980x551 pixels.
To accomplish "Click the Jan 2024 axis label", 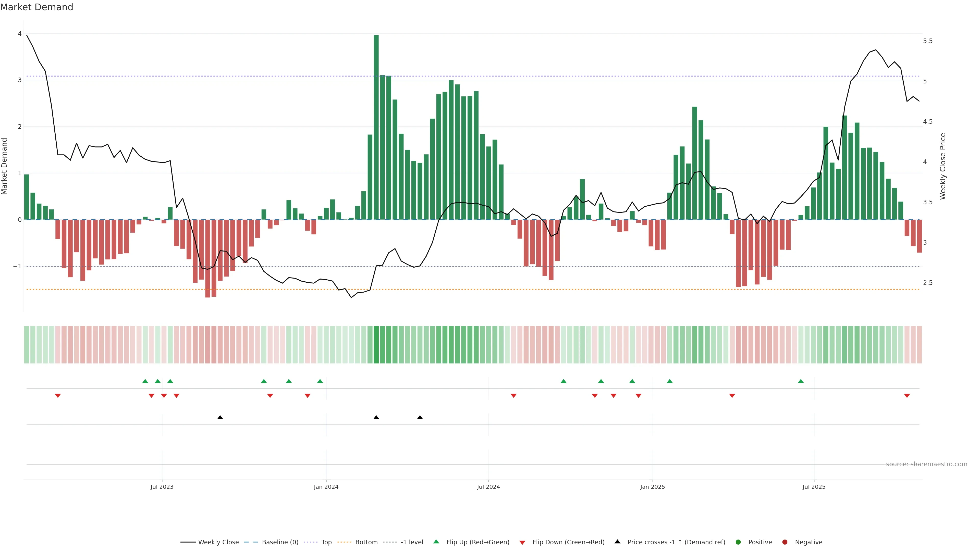I will click(x=326, y=487).
